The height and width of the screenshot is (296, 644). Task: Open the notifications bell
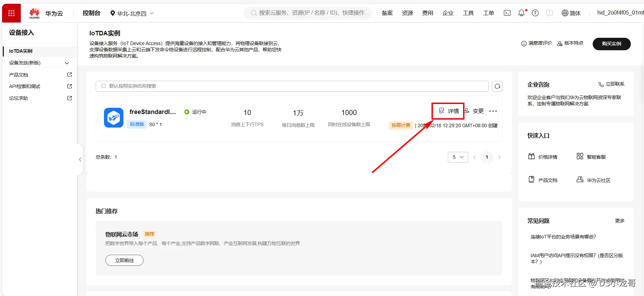(521, 13)
